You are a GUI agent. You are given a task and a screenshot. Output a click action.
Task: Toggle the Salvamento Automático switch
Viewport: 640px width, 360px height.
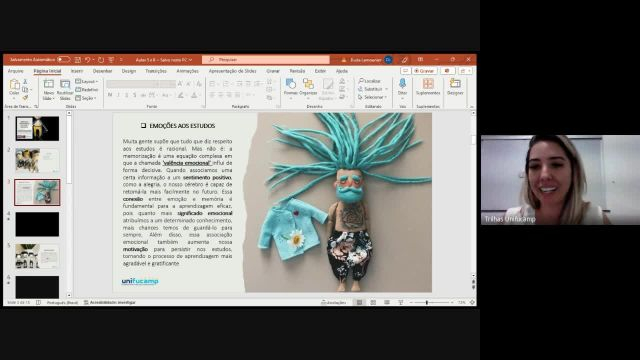[x=63, y=60]
